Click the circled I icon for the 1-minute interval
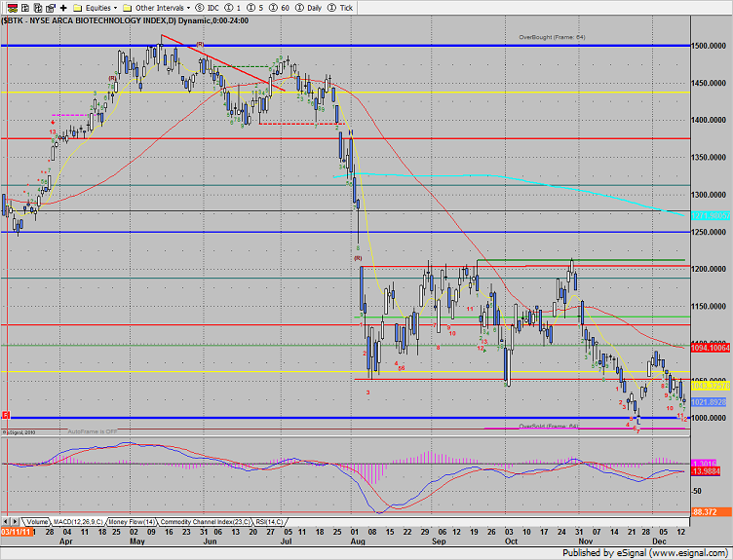This screenshot has height=560, width=733. 229,8
